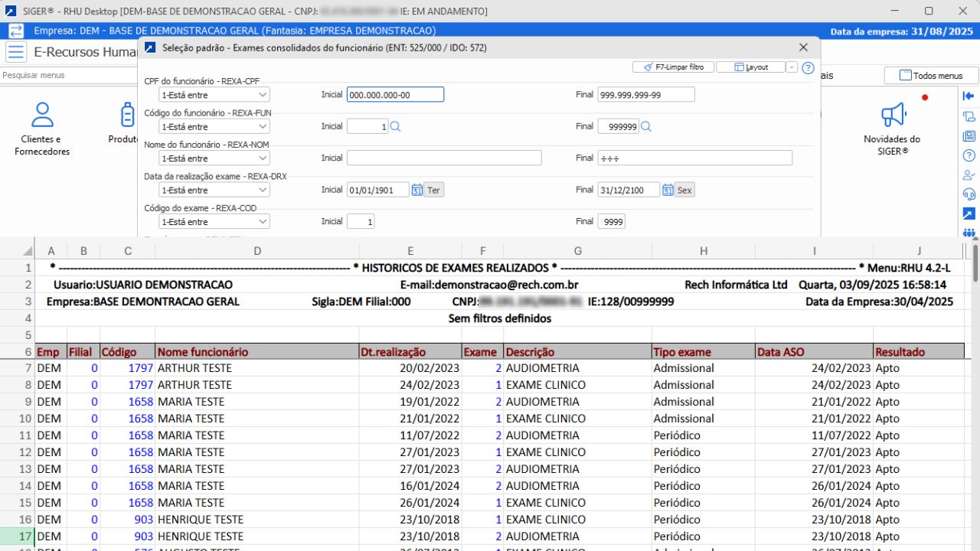The height and width of the screenshot is (551, 980).
Task: Open the Layout button dropdown arrow
Action: pyautogui.click(x=792, y=67)
